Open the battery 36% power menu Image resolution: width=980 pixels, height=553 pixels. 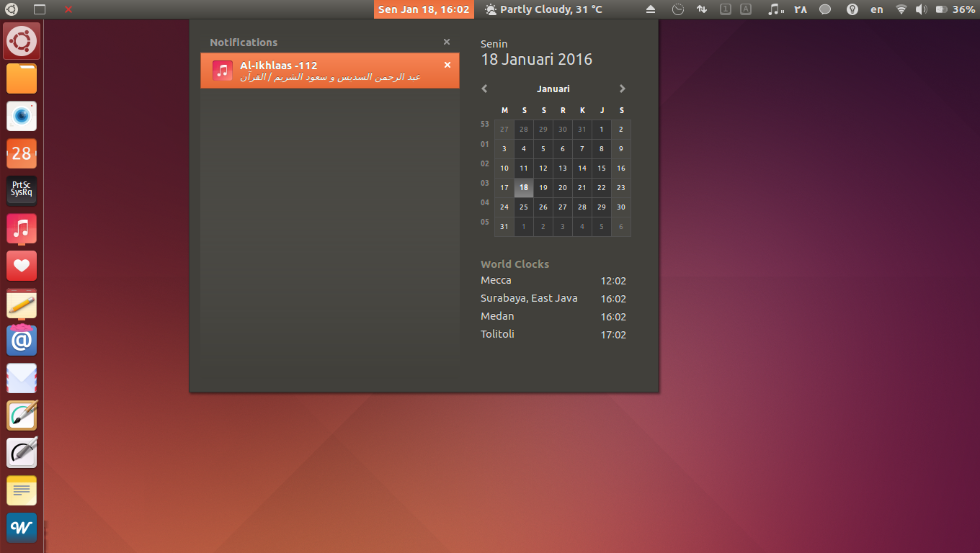tap(955, 9)
